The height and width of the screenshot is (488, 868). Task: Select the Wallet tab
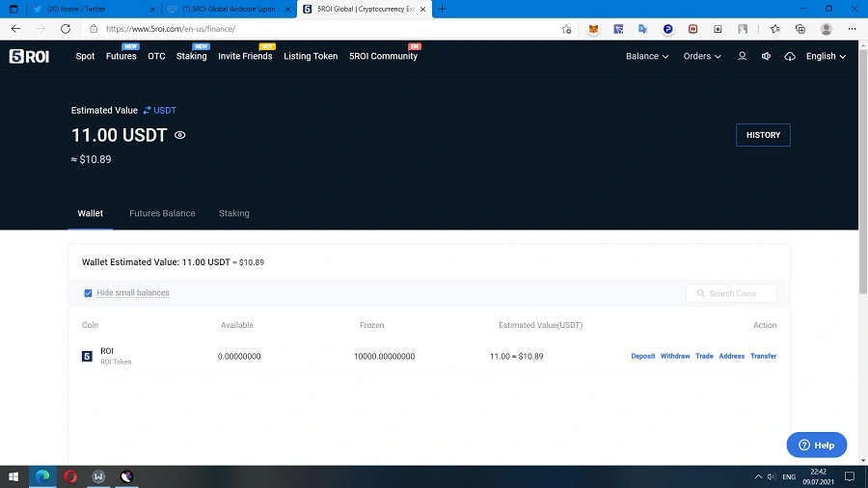point(91,213)
